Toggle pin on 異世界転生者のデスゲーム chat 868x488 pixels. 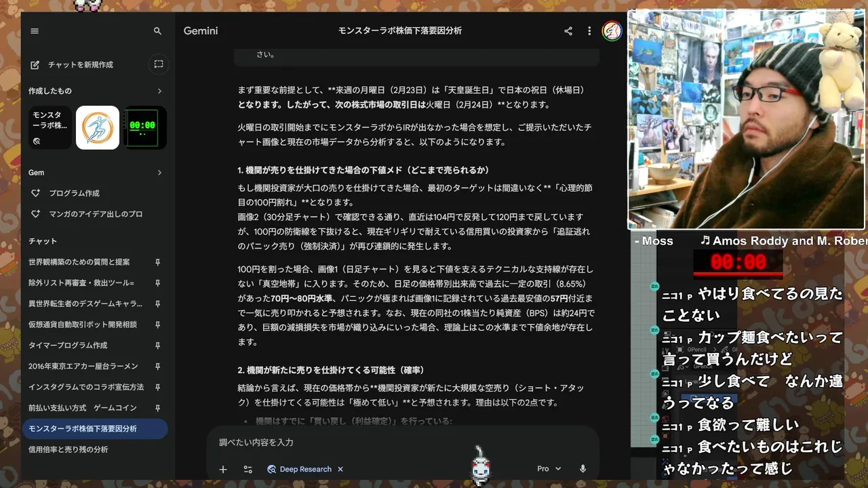(157, 304)
